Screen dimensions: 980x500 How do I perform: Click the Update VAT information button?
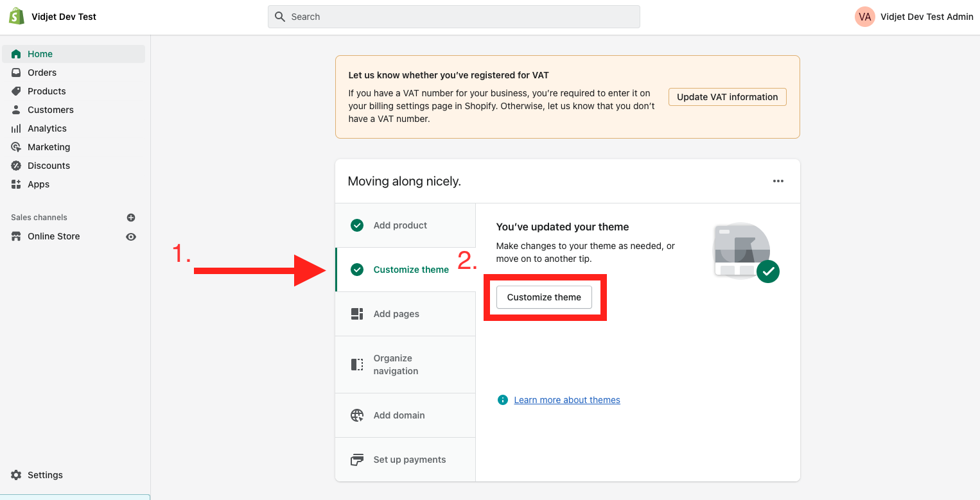point(728,97)
